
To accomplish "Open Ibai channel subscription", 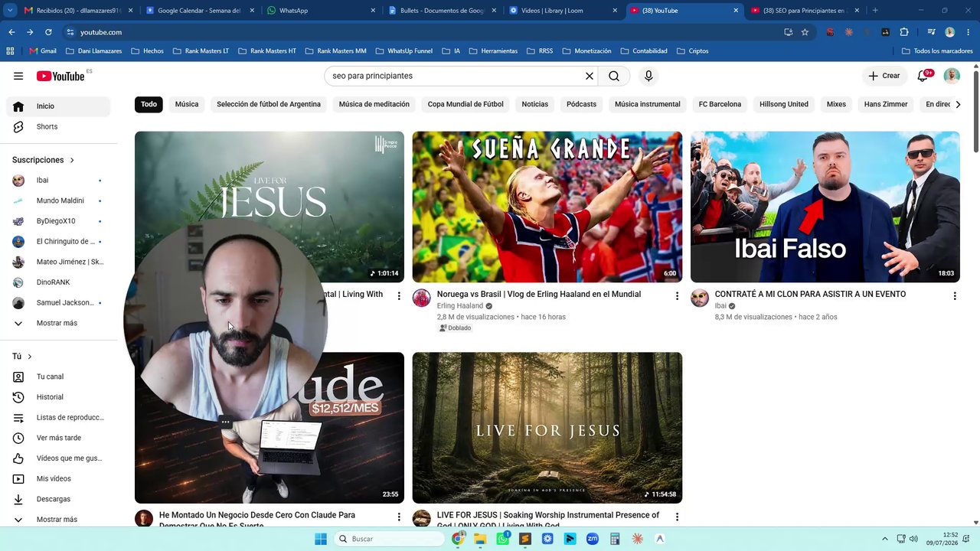I will [x=58, y=181].
